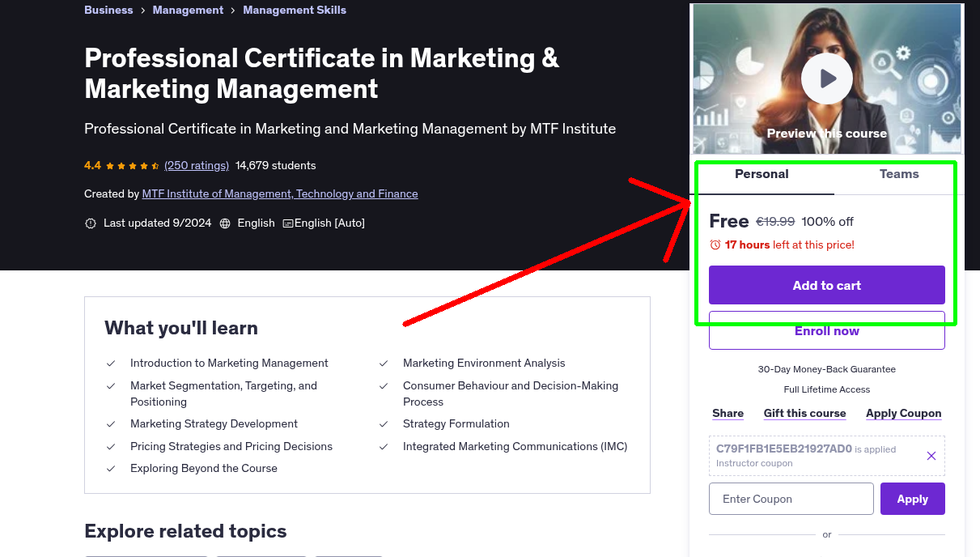Open the Management Skills breadcrumb
Viewport: 980px width, 557px height.
tap(295, 11)
